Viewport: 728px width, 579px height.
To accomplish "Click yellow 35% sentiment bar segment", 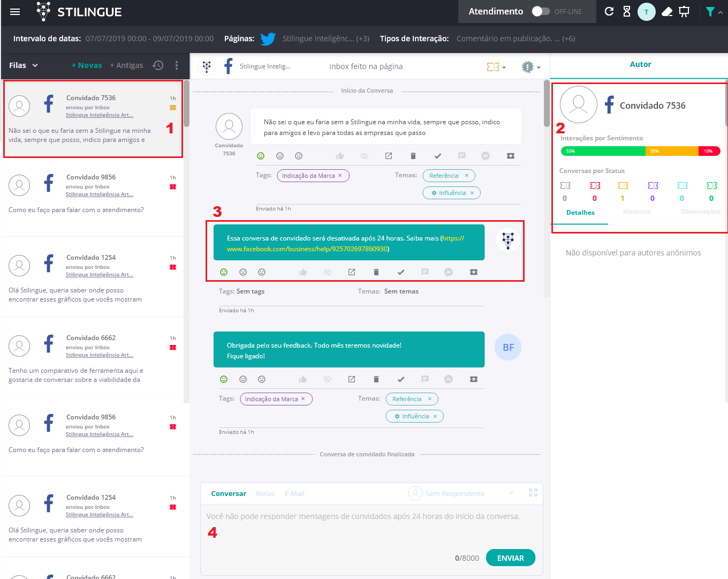I will [672, 151].
